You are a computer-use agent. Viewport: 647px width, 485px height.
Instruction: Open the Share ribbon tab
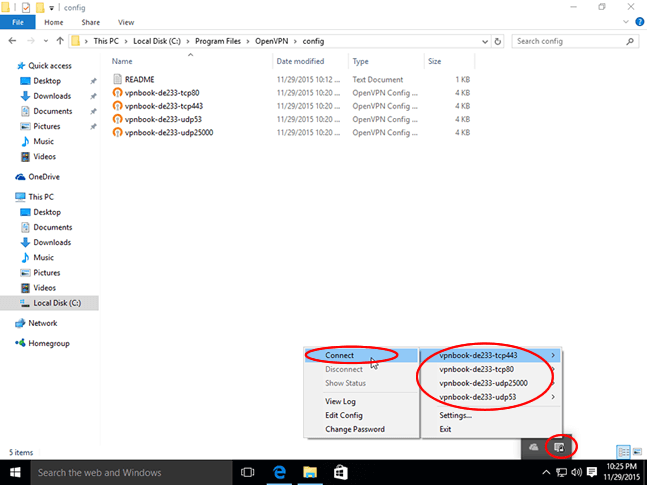[91, 22]
